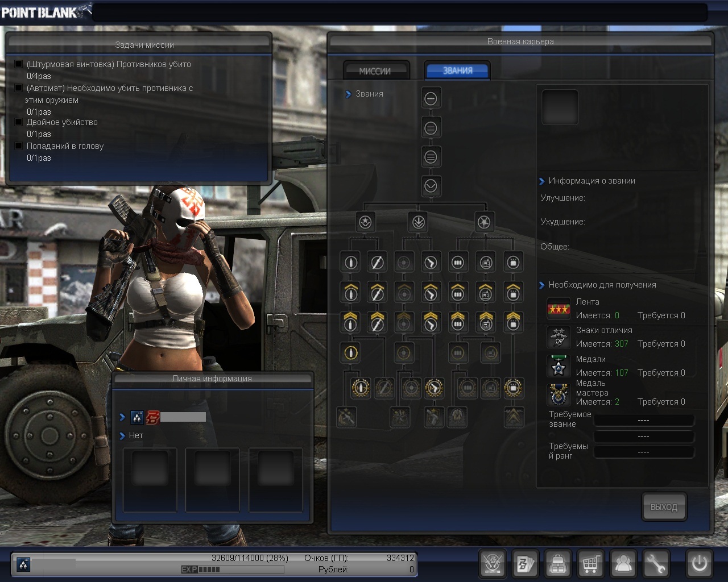
Task: Click the experience text 32609/114000 (28%)
Action: point(250,558)
